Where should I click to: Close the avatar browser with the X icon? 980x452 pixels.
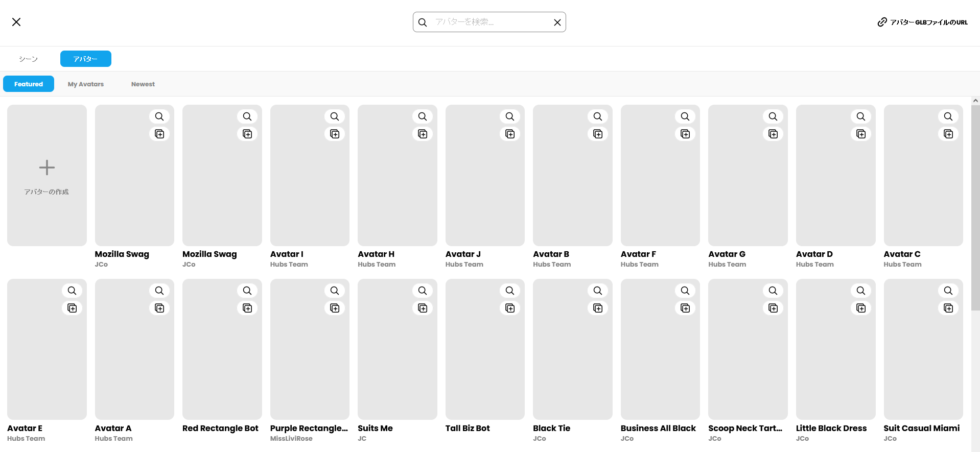(16, 22)
